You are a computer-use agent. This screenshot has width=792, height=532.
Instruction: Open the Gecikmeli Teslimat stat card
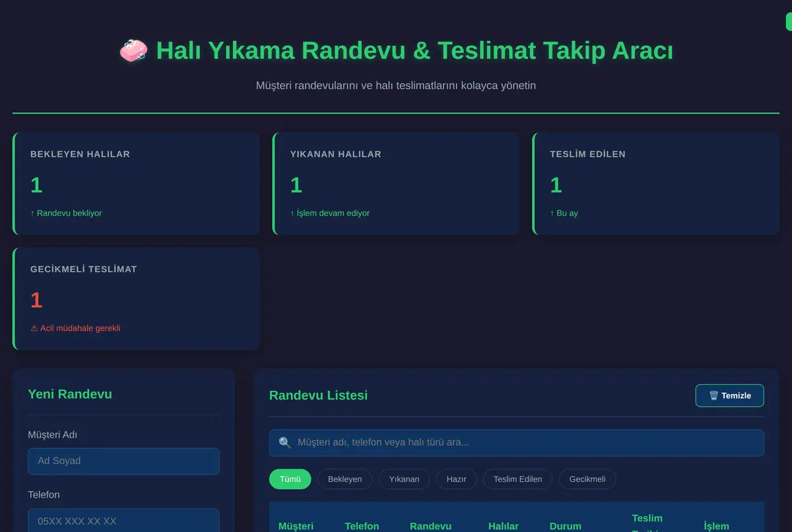[136, 299]
